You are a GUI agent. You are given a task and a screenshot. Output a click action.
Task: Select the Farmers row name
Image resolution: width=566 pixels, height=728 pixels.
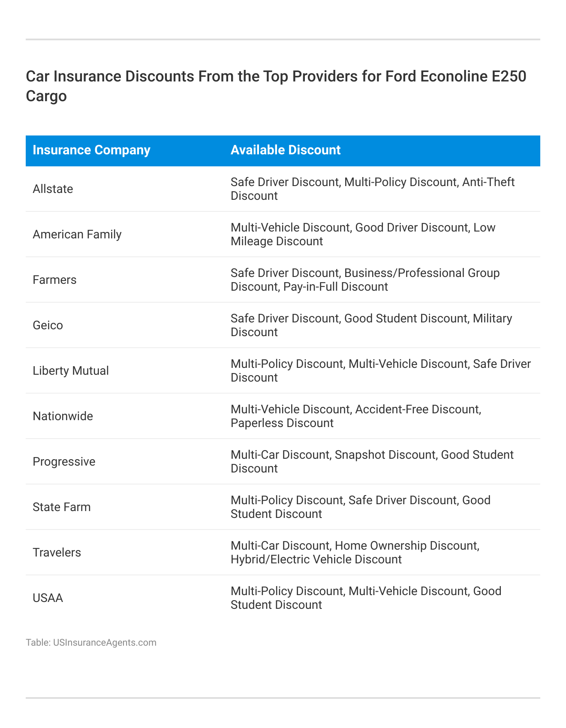(x=54, y=280)
